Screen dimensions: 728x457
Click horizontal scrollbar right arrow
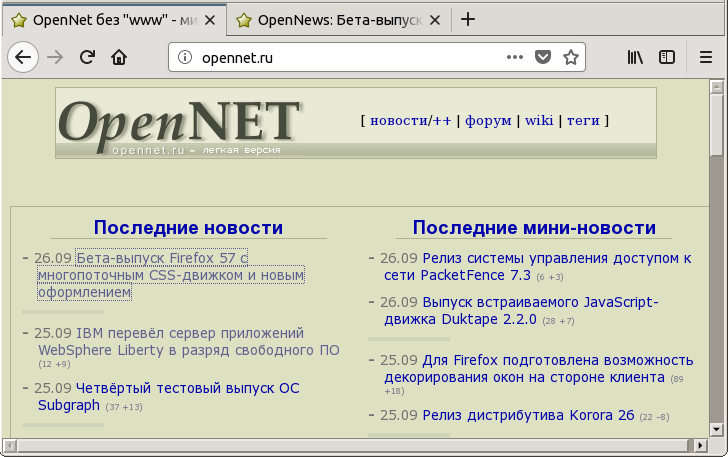coord(700,446)
